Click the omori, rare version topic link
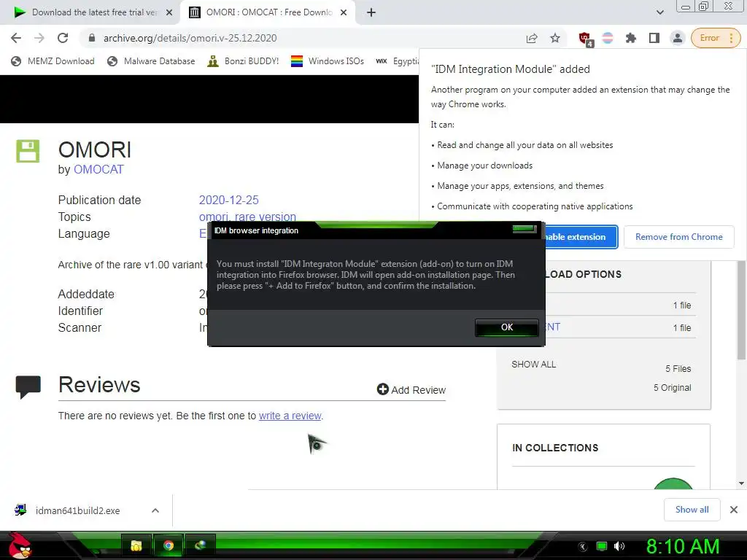This screenshot has width=747, height=560. click(x=247, y=217)
